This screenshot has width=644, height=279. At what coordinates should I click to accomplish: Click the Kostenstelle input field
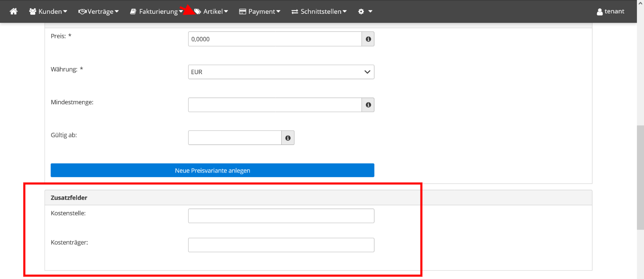click(x=281, y=216)
